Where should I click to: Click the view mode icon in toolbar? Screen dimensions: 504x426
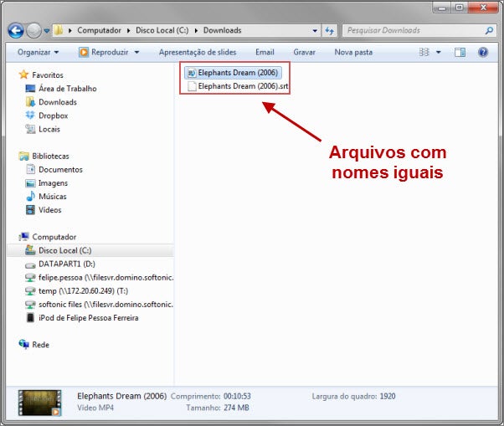424,52
